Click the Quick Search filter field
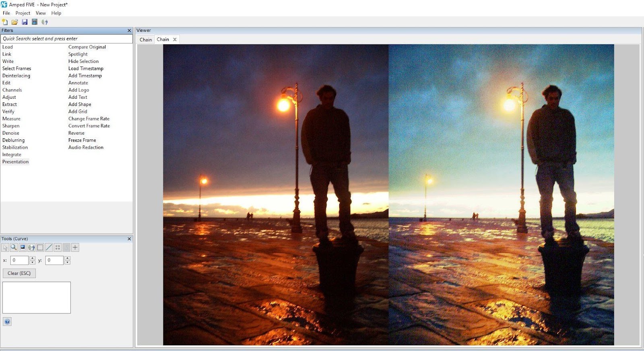 pyautogui.click(x=66, y=39)
